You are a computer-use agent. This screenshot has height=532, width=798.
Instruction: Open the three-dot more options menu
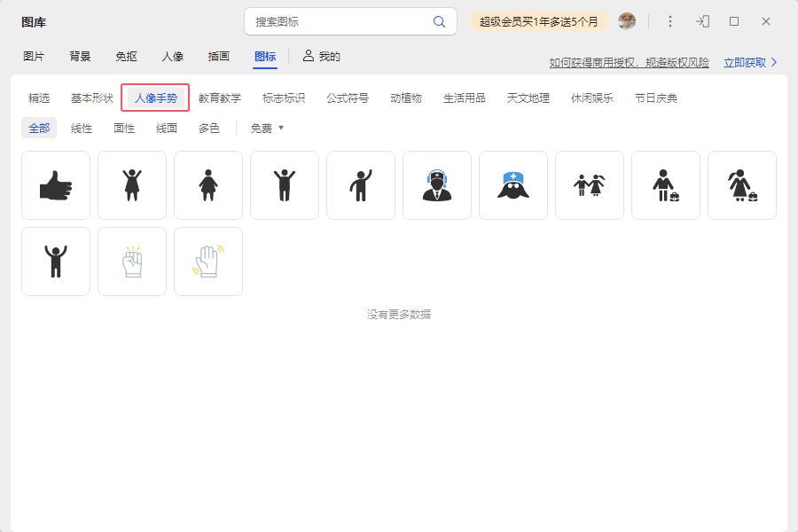670,21
